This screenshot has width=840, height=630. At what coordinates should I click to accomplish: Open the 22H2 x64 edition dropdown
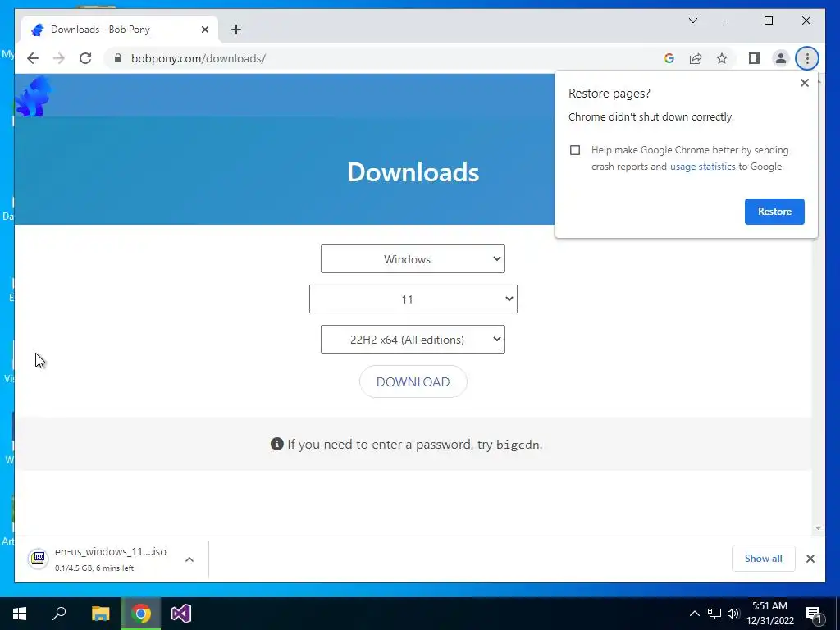coord(413,339)
